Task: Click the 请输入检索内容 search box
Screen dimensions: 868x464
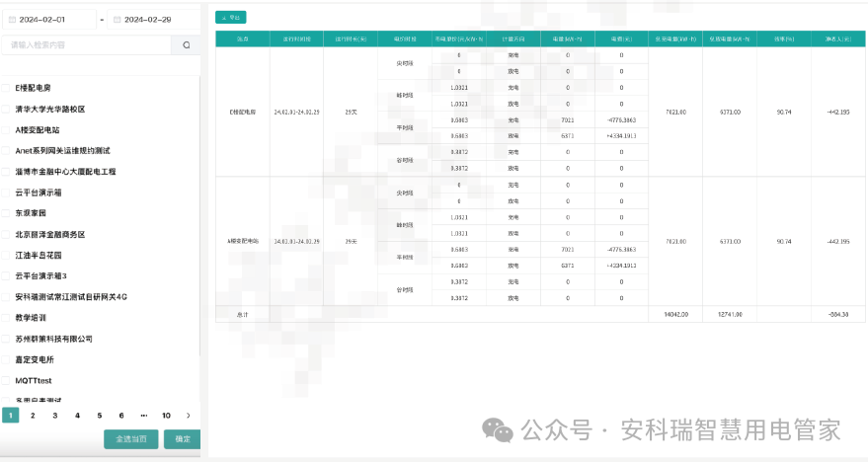Action: click(87, 44)
